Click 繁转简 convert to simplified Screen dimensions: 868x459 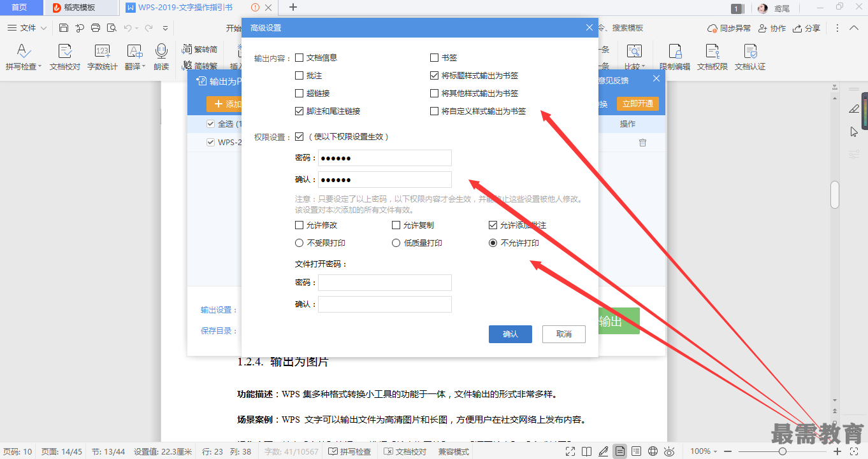[200, 49]
